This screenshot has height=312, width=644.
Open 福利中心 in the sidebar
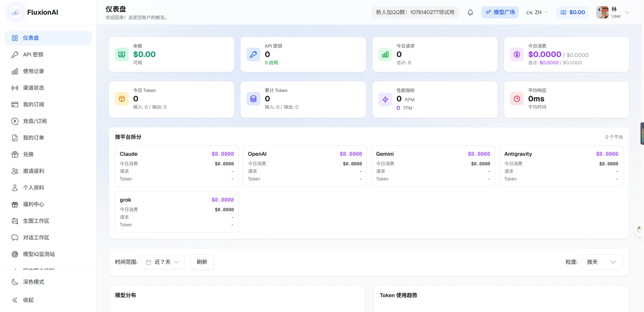[x=48, y=204]
